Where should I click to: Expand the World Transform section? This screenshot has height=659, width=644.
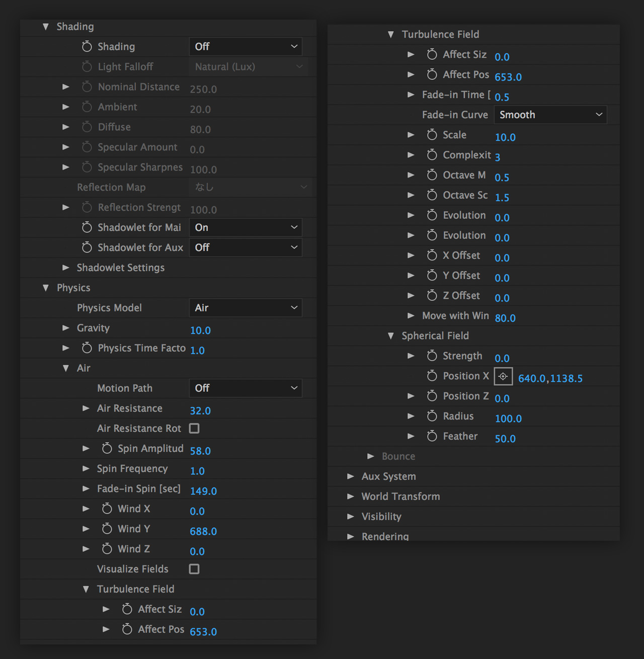351,497
